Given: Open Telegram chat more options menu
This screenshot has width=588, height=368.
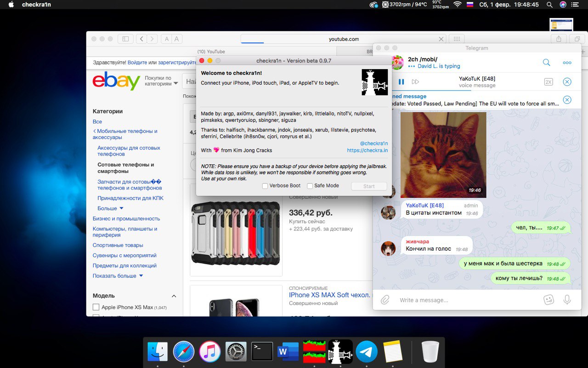Looking at the screenshot, I should [567, 63].
